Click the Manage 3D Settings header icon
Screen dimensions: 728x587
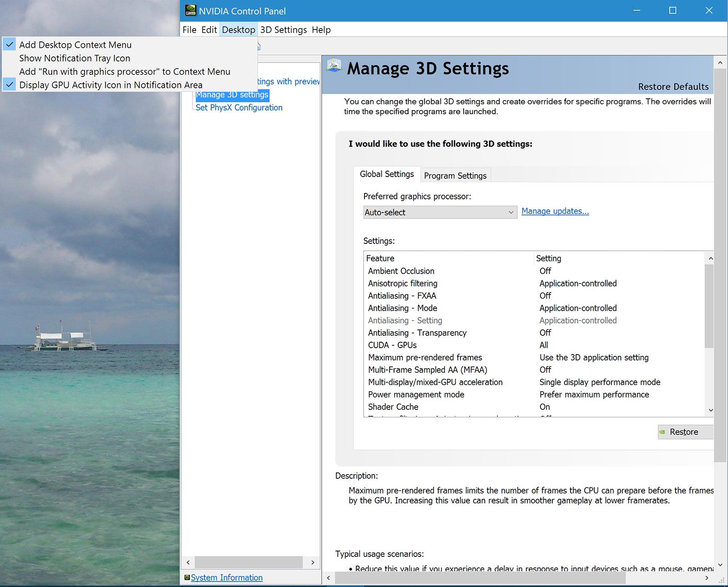pyautogui.click(x=334, y=65)
